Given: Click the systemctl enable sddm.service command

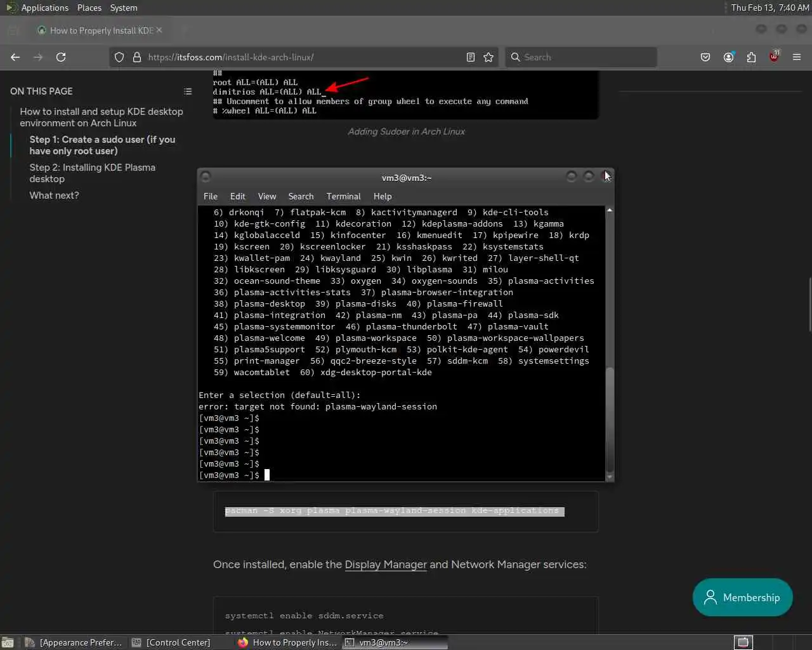Looking at the screenshot, I should (304, 616).
